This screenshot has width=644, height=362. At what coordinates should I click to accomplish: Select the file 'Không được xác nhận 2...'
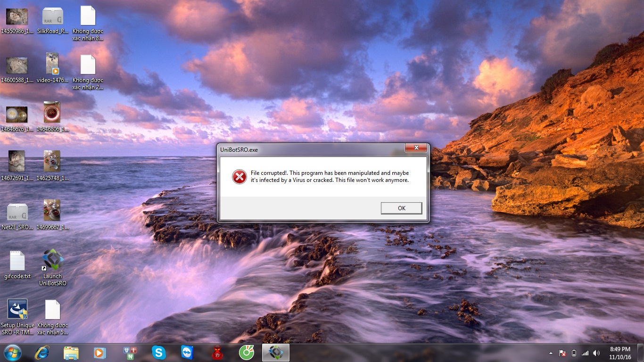click(x=88, y=73)
